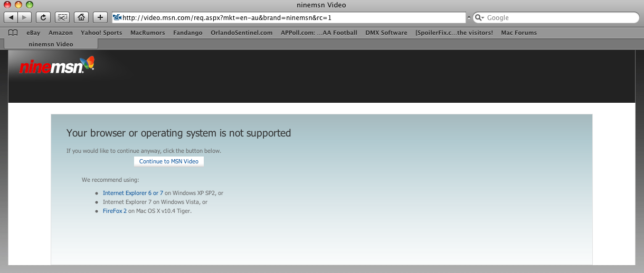Open the bookmarks library book icon
The width and height of the screenshot is (644, 273).
point(13,33)
